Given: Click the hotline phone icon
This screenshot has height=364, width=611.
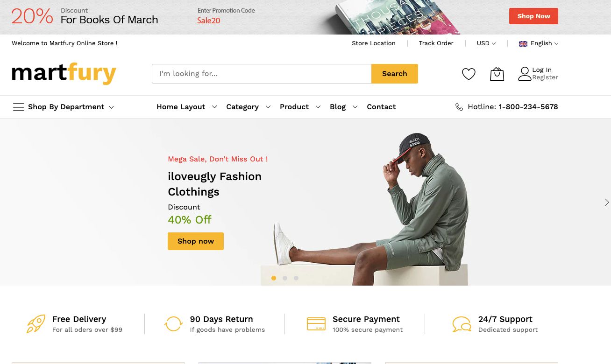Looking at the screenshot, I should click(x=459, y=107).
